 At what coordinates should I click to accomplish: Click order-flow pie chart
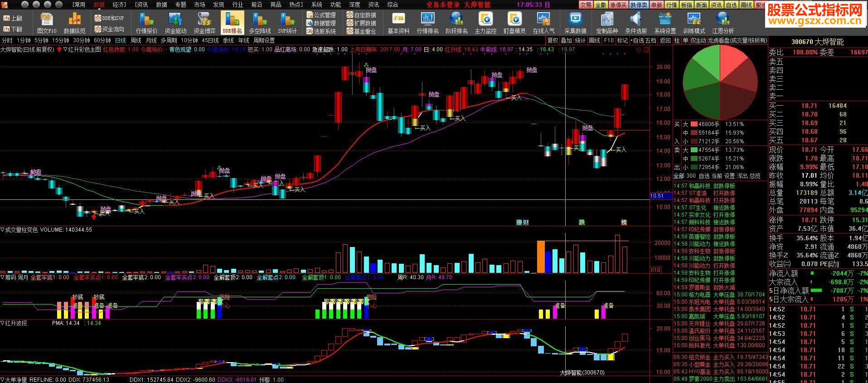tap(720, 82)
